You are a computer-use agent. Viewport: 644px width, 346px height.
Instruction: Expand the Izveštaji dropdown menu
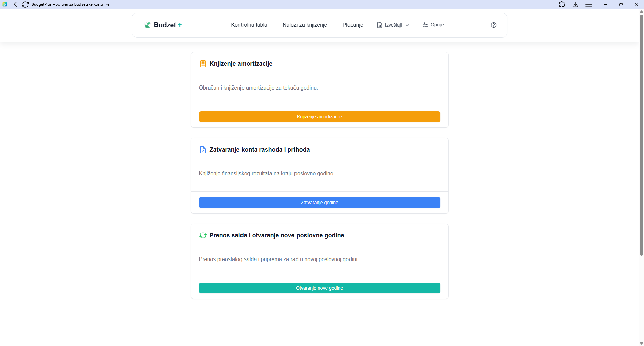click(x=393, y=25)
